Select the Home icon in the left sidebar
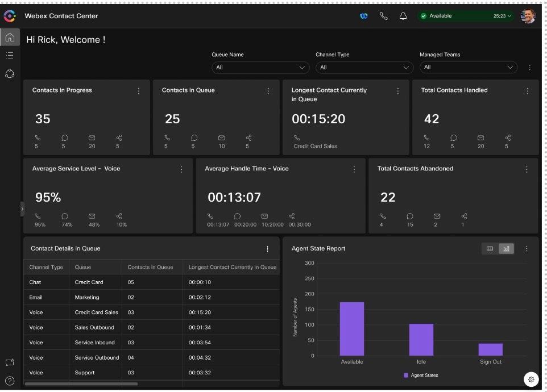The width and height of the screenshot is (547, 392). tap(9, 37)
